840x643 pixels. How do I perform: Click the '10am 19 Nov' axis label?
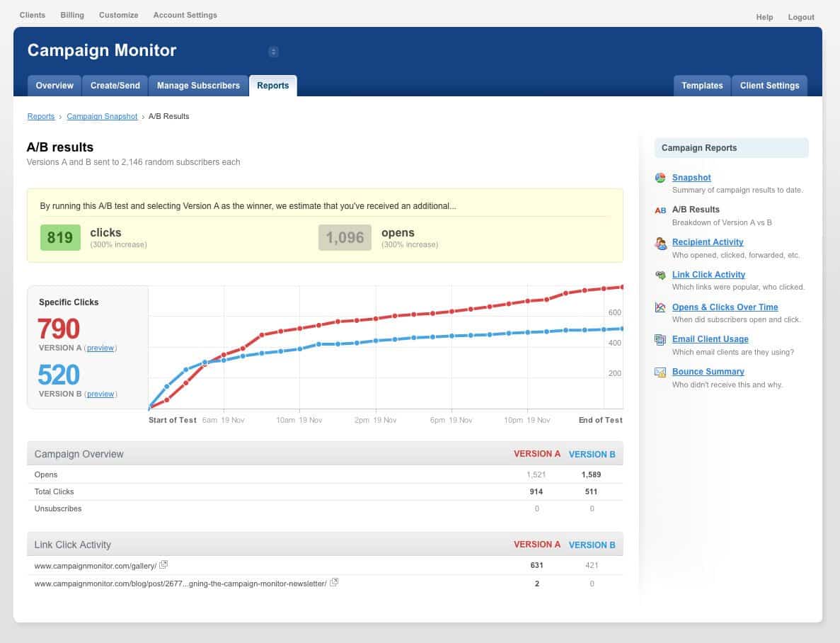pos(299,421)
